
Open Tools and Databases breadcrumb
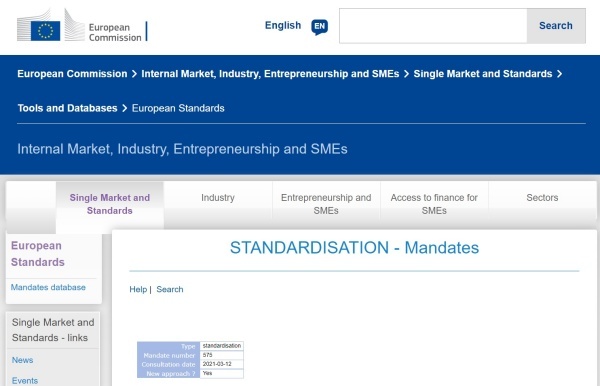[67, 108]
